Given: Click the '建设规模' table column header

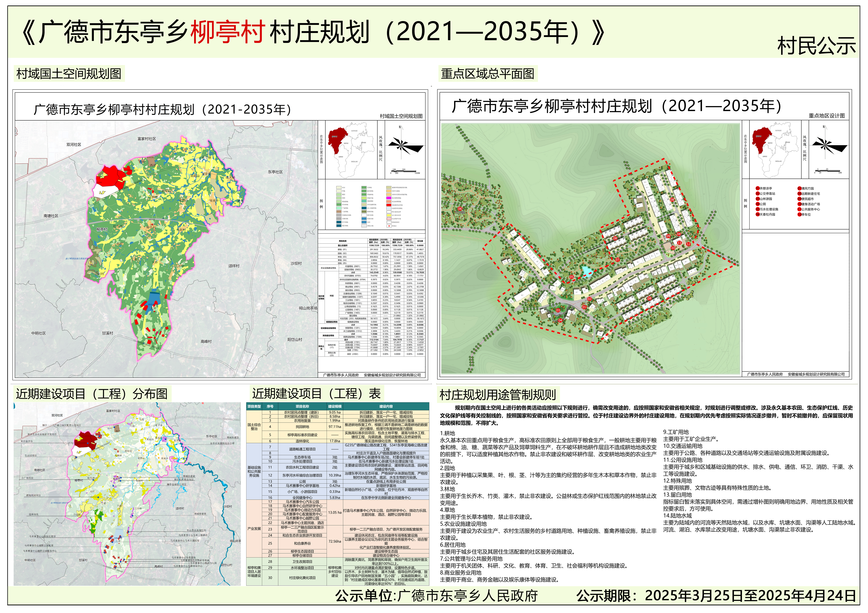Looking at the screenshot, I should (x=335, y=406).
